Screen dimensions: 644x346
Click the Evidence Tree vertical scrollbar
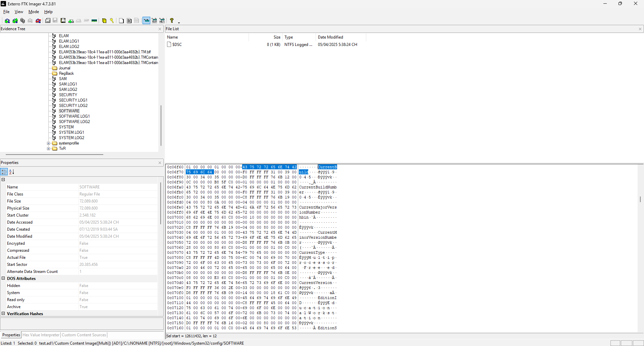(x=161, y=126)
